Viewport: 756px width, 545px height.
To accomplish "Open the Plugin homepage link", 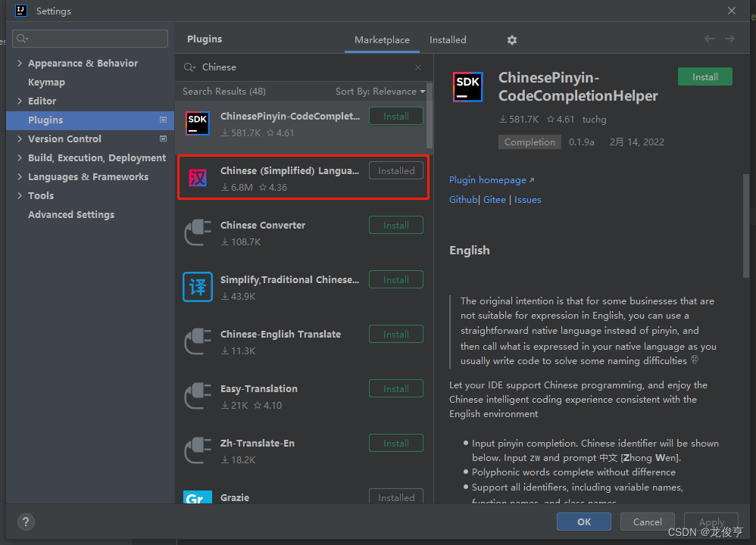I will point(492,179).
